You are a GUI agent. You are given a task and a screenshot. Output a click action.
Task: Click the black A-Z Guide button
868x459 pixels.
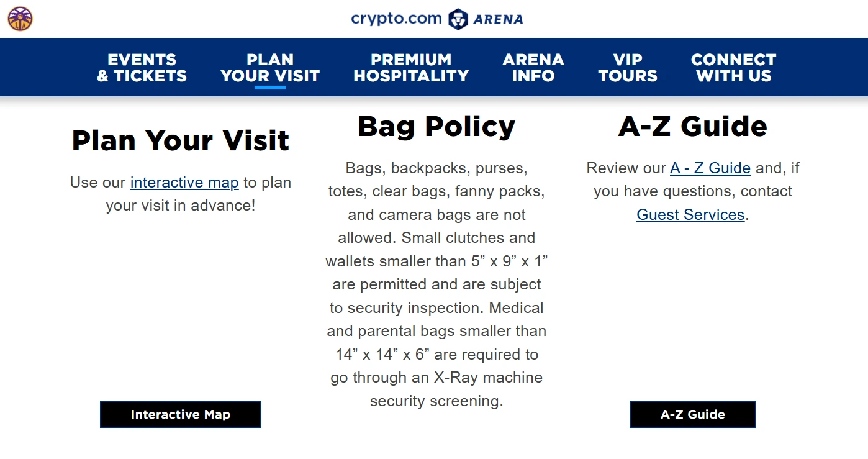pos(693,414)
